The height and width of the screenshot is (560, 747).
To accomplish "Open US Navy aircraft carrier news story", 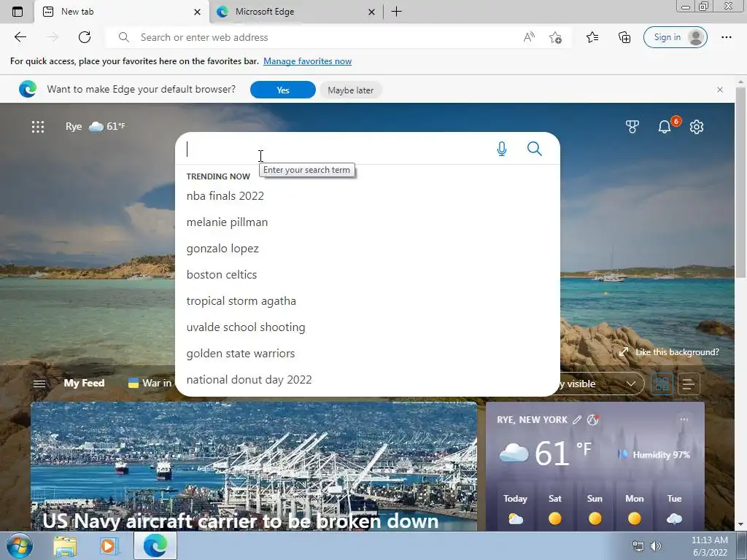I will click(254, 467).
